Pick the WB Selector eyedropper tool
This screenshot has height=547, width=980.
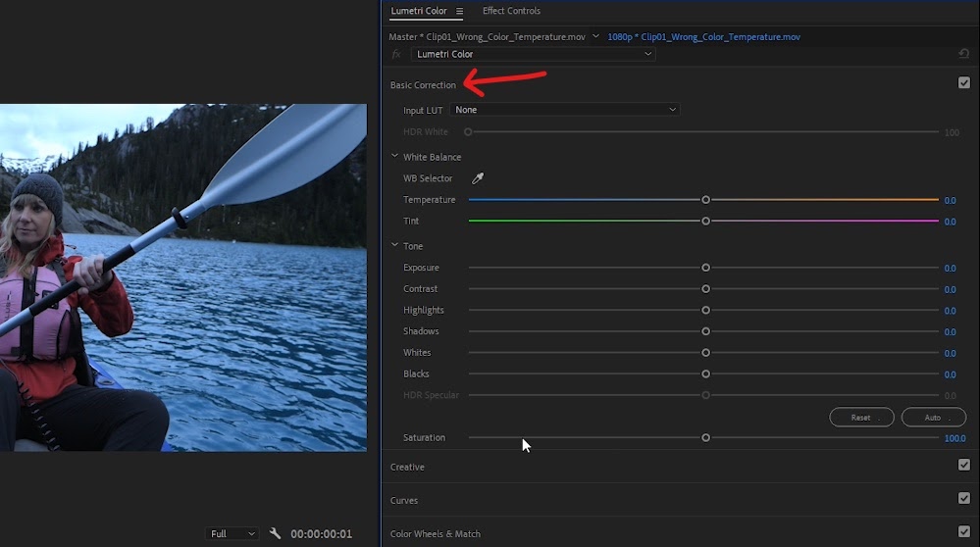[478, 178]
